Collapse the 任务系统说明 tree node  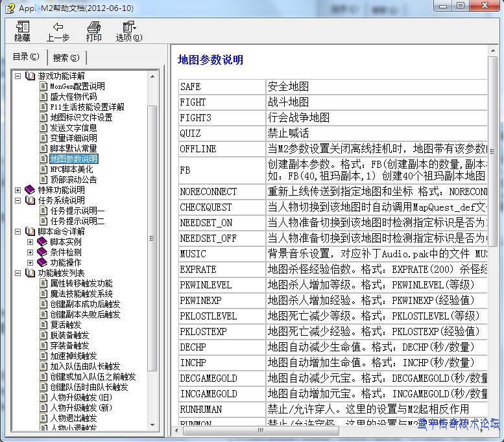pyautogui.click(x=18, y=200)
